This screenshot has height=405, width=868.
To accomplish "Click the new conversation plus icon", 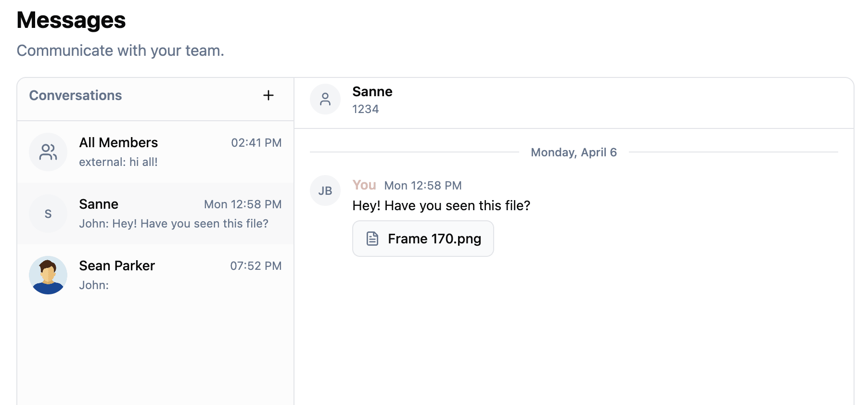I will coord(268,95).
